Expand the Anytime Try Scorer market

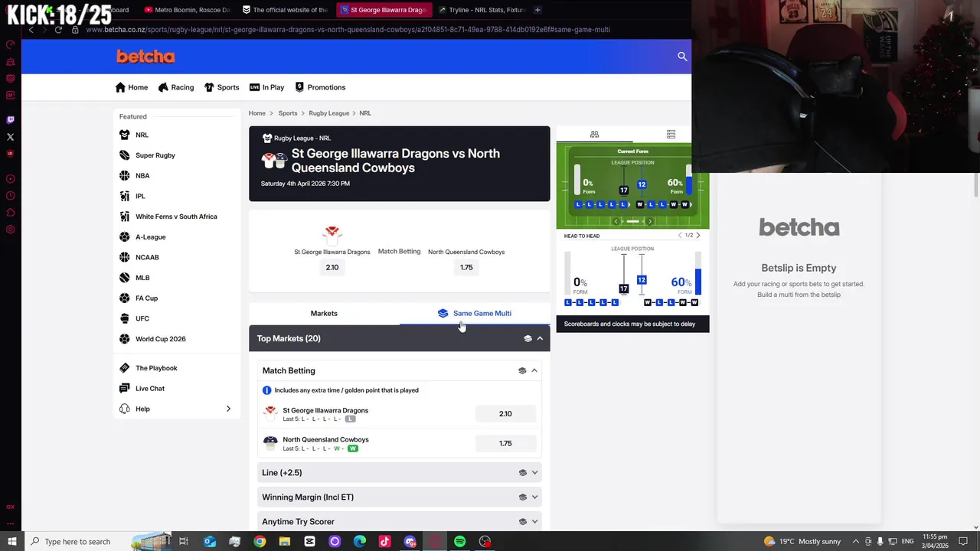(x=534, y=522)
